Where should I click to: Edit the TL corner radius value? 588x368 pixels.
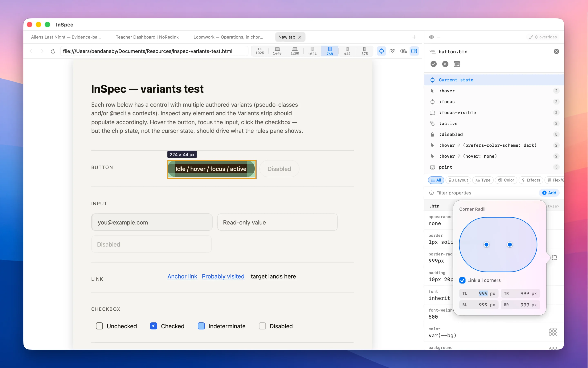(479, 294)
